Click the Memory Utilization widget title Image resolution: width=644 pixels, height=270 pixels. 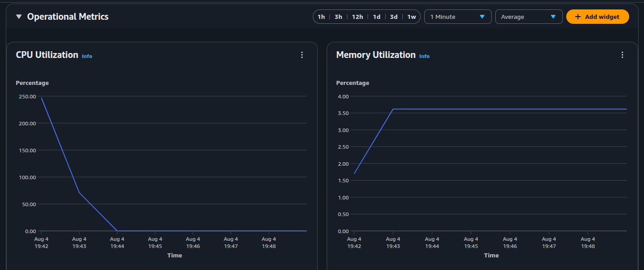pyautogui.click(x=376, y=55)
